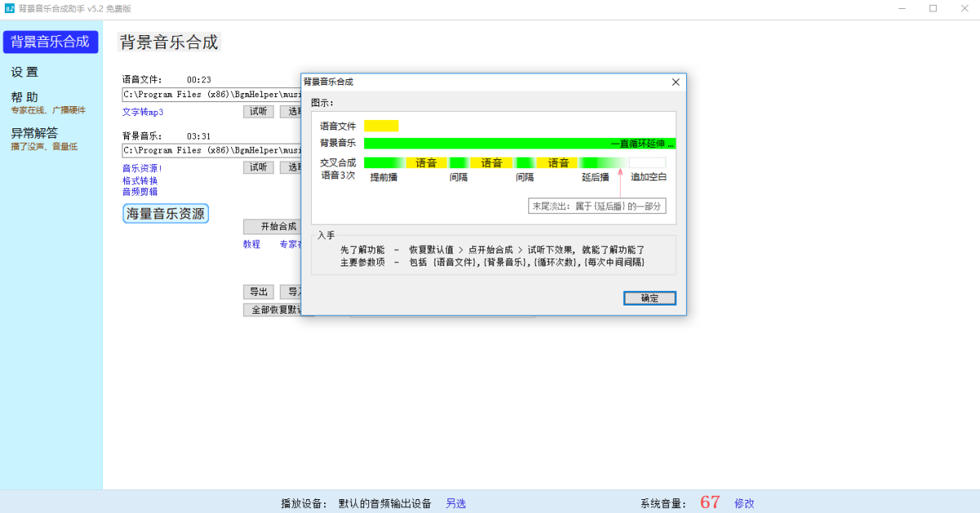Image resolution: width=980 pixels, height=513 pixels.
Task: Click the 海量音乐资源 button
Action: (165, 212)
